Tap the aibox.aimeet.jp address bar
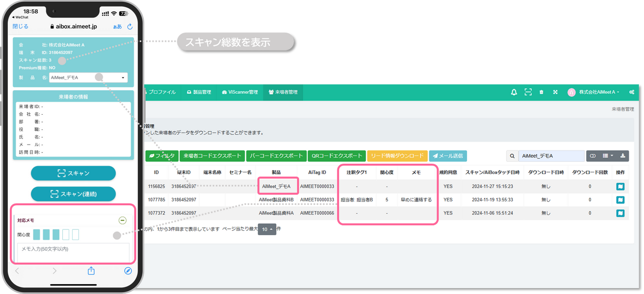 coord(74,26)
